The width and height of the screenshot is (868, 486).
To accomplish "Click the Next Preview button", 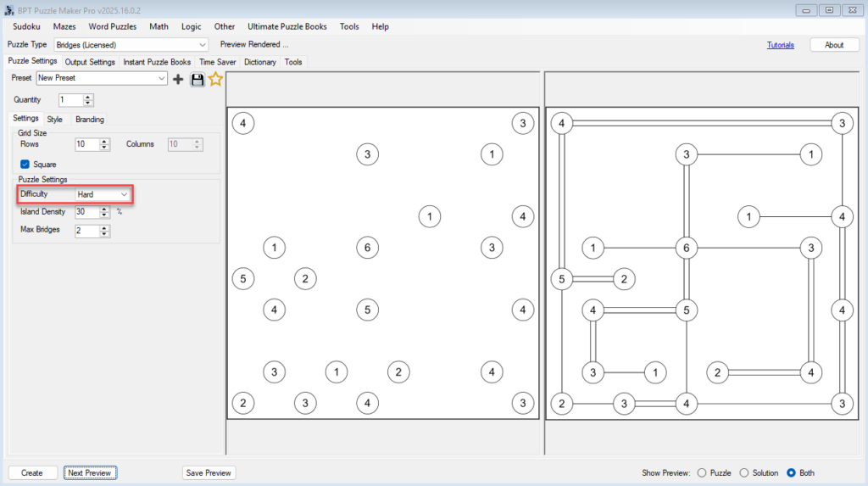I will 89,472.
